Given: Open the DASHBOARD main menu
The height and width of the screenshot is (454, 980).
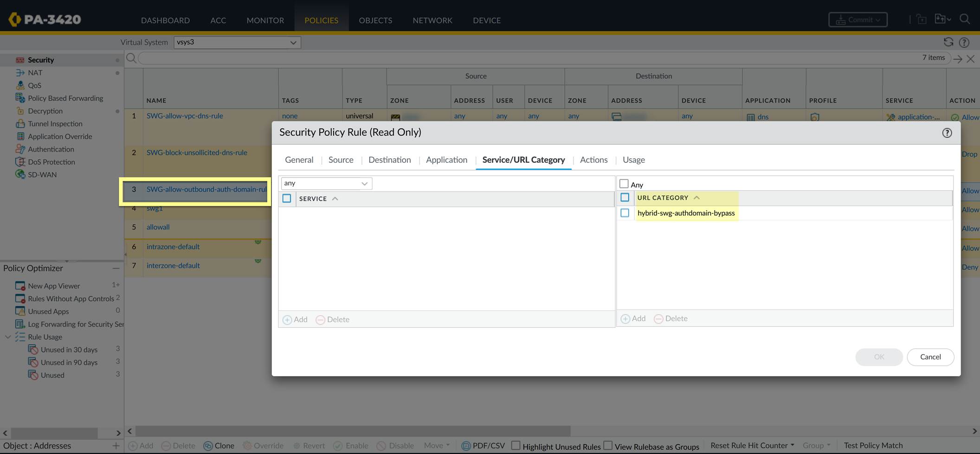Looking at the screenshot, I should tap(165, 20).
